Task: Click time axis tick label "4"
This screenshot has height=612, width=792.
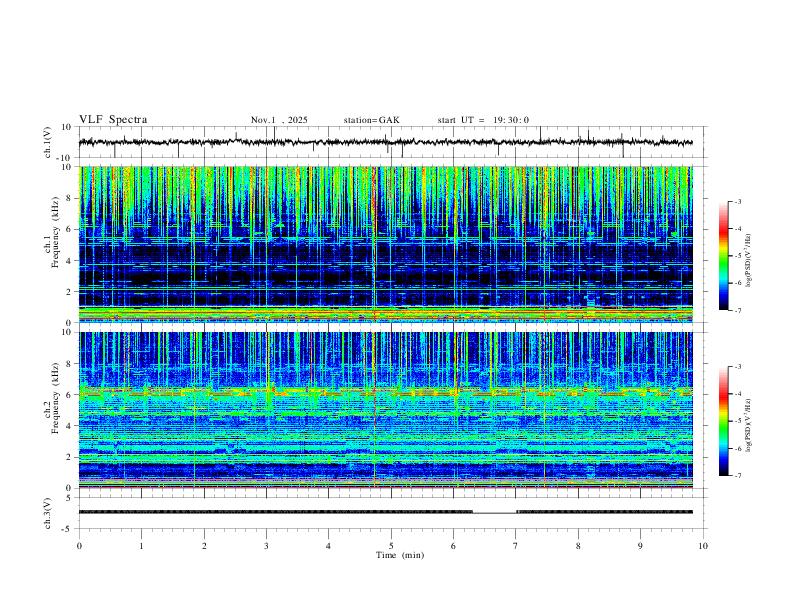Action: click(x=328, y=546)
